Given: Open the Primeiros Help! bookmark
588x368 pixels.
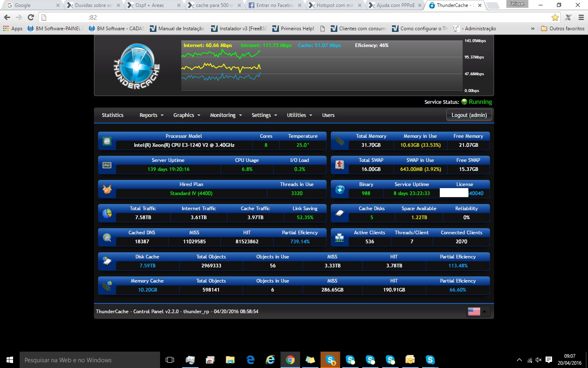Looking at the screenshot, I should coord(293,29).
